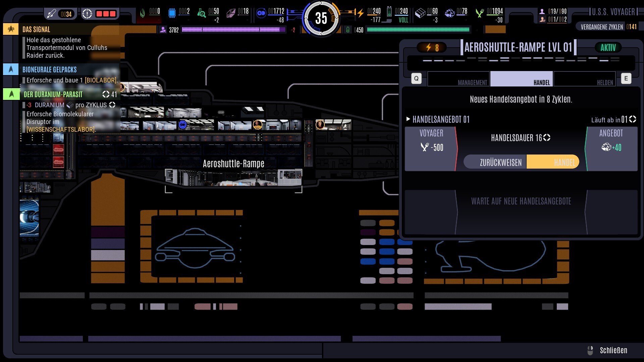The height and width of the screenshot is (362, 644).
Task: Click the purple morale icon beside 3782
Action: pyautogui.click(x=163, y=30)
